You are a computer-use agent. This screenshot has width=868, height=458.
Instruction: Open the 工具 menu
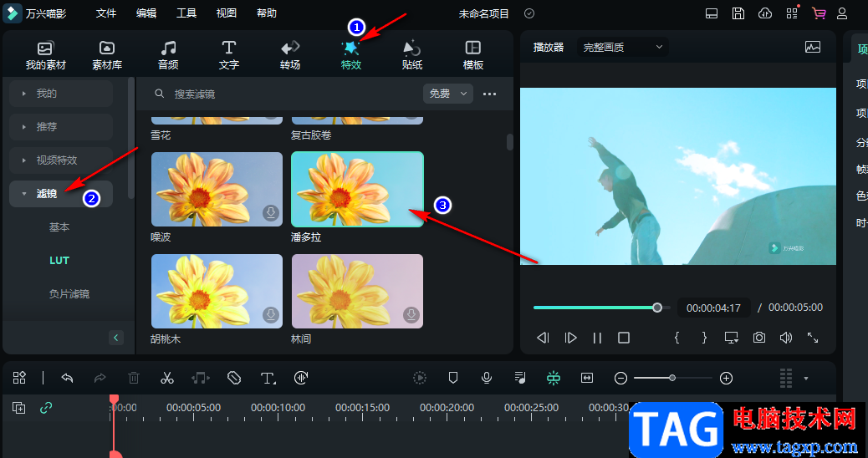pyautogui.click(x=186, y=13)
